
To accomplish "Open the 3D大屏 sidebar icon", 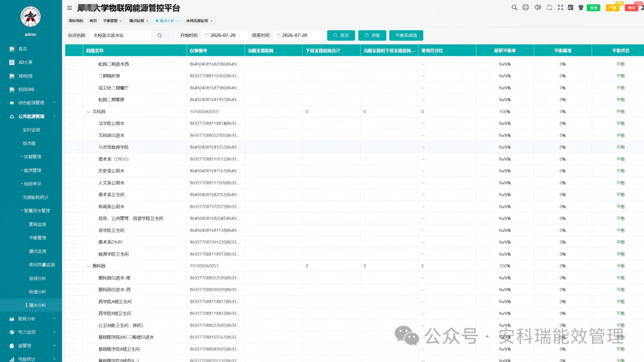I will 11,63.
